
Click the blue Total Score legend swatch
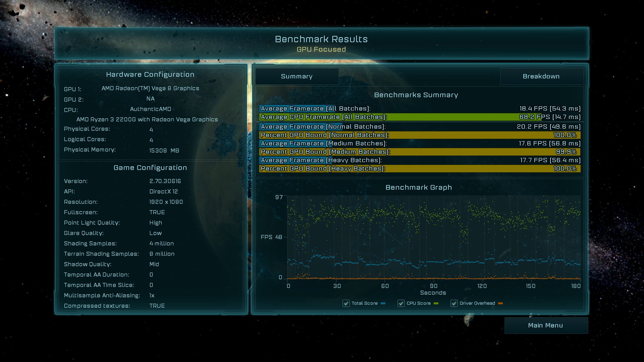pyautogui.click(x=383, y=303)
